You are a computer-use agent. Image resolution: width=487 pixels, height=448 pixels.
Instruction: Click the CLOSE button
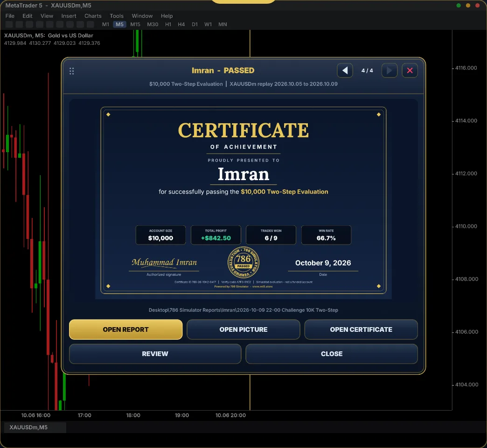pos(332,354)
